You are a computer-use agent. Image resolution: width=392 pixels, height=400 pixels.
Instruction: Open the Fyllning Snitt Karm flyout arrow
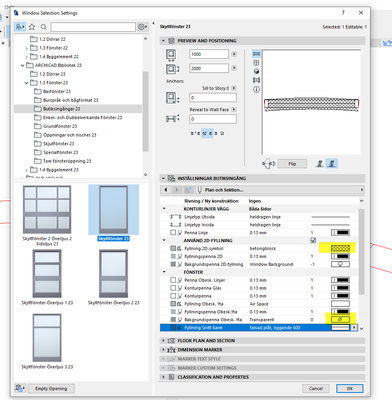click(x=354, y=328)
